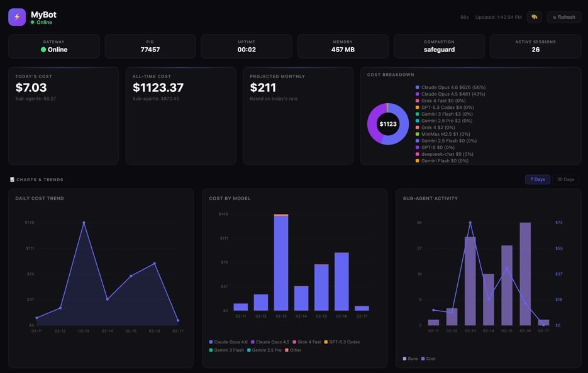The width and height of the screenshot is (588, 373).
Task: Click the Gateway Online status indicator
Action: (x=43, y=50)
